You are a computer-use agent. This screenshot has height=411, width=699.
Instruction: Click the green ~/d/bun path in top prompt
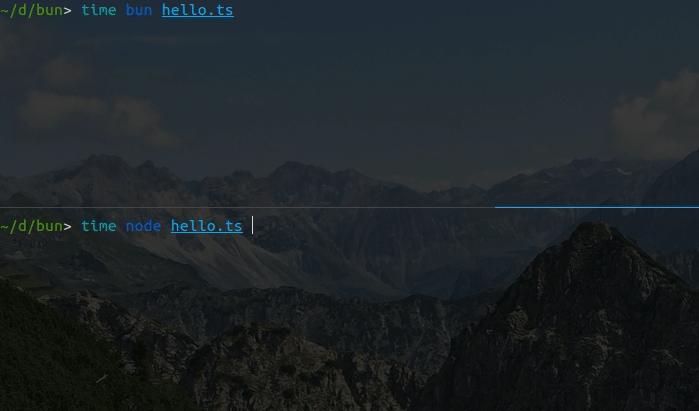[31, 10]
